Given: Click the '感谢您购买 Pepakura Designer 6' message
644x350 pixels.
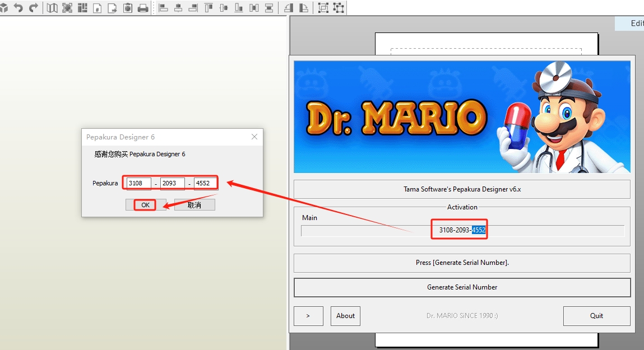Looking at the screenshot, I should pos(140,154).
